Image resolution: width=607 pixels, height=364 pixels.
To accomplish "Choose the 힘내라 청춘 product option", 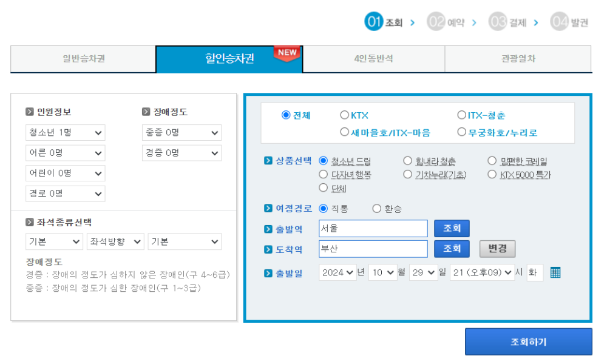I will pos(407,160).
